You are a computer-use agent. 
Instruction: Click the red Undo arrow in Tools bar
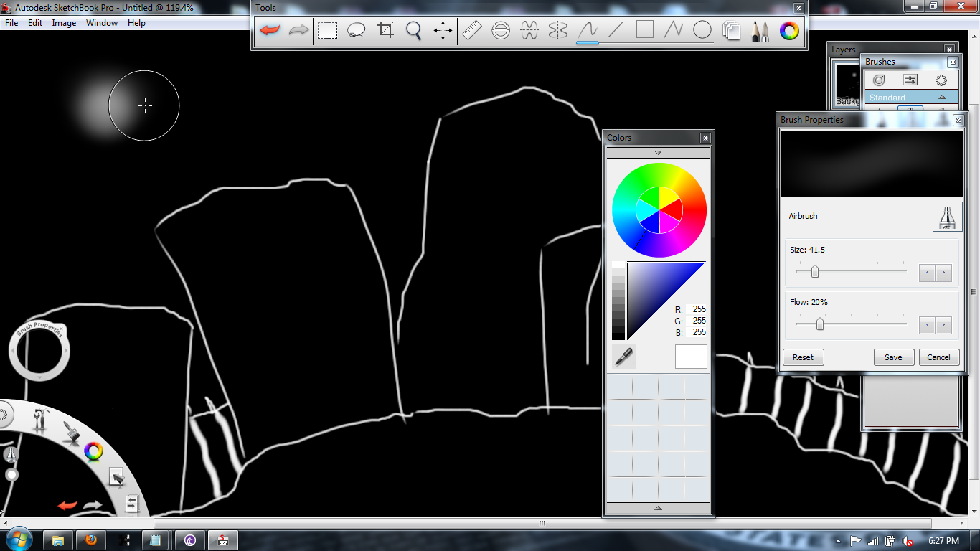(x=270, y=30)
